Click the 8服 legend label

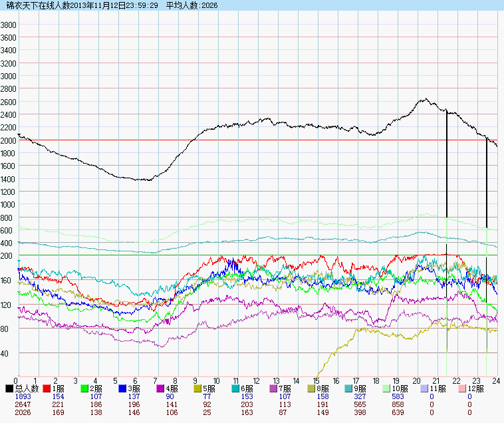click(x=324, y=388)
